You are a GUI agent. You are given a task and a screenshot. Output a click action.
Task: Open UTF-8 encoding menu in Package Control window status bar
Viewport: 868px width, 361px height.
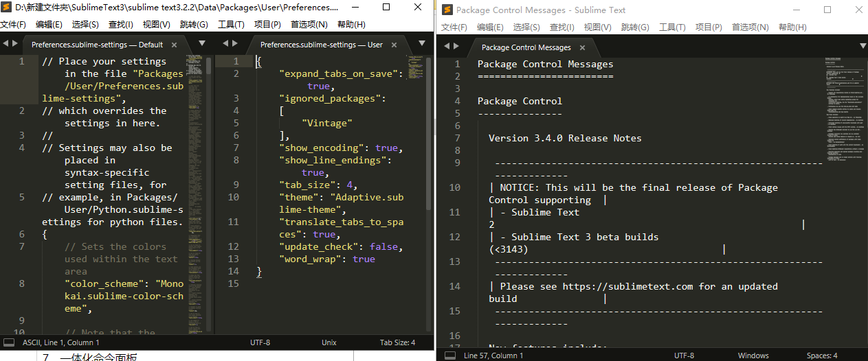[684, 356]
